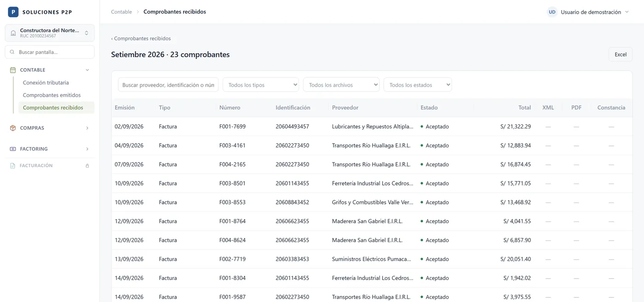The image size is (644, 302).
Task: Click invoice number F003-8501
Action: [232, 183]
